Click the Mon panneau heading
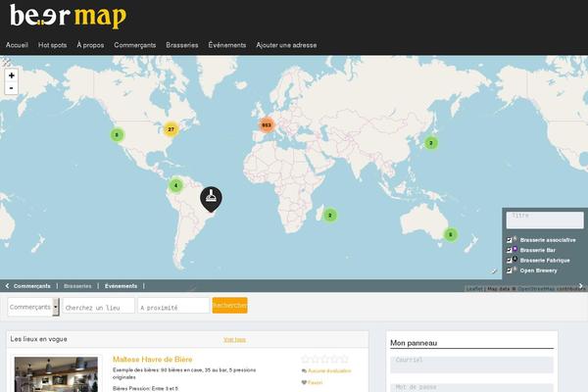Image resolution: width=588 pixels, height=392 pixels. 414,343
